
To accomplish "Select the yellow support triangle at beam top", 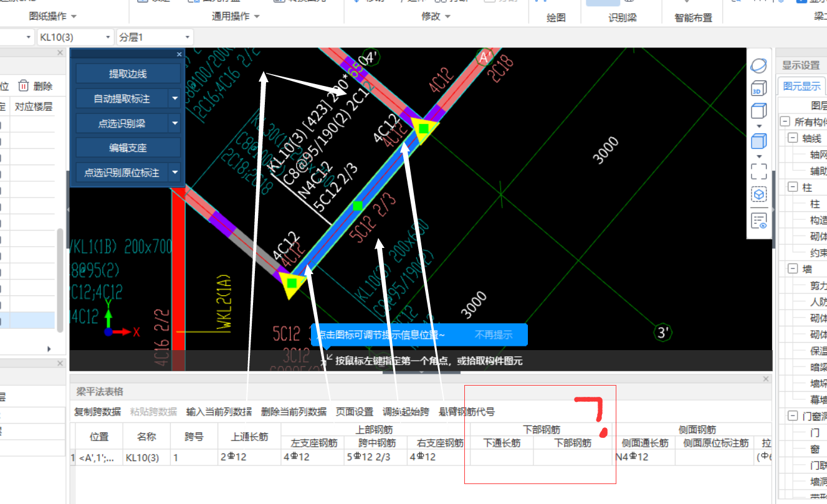I will [424, 129].
